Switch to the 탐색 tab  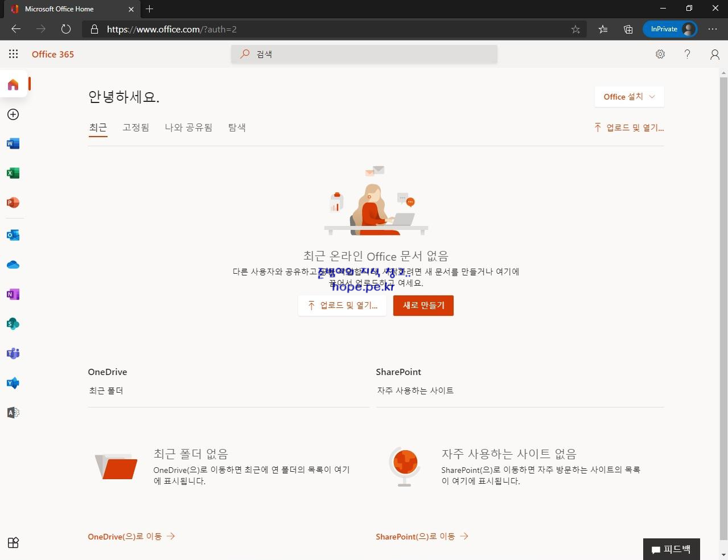[237, 127]
